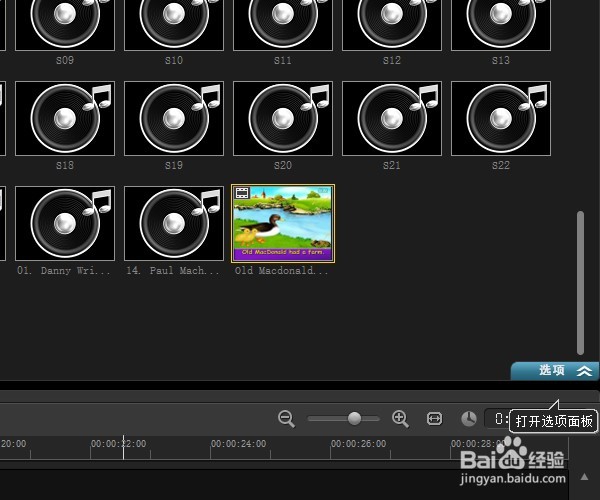This screenshot has height=500, width=600.
Task: Select the S11 audio clip thumbnail
Action: click(x=283, y=25)
